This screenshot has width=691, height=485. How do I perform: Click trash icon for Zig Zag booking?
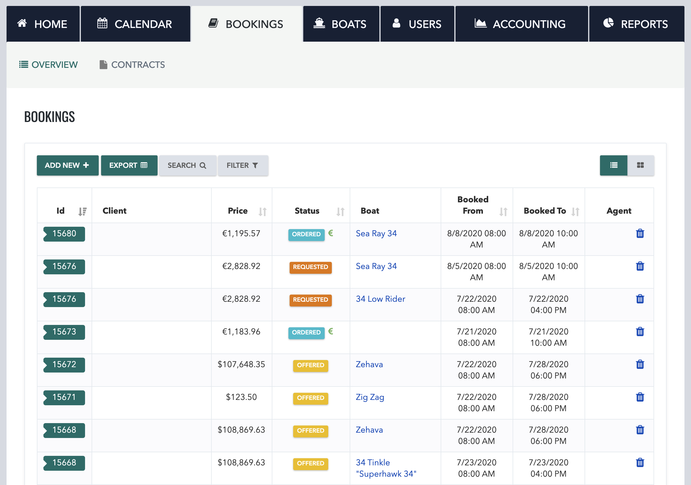pos(640,397)
